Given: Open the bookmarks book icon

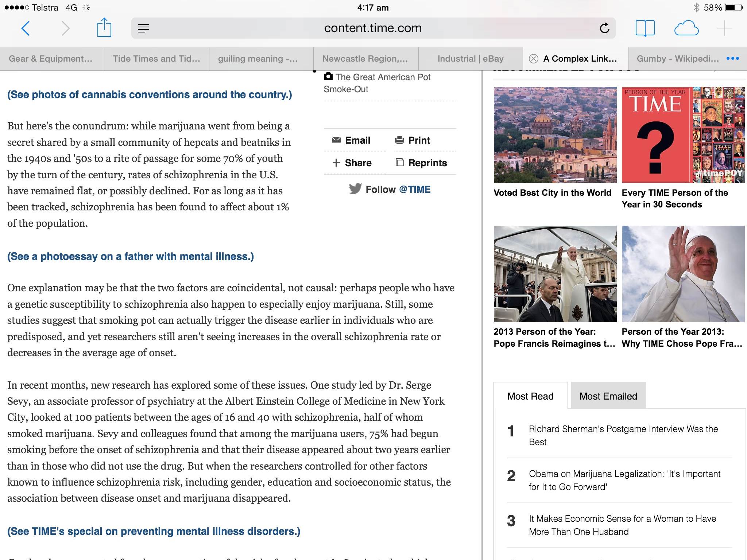Looking at the screenshot, I should (x=645, y=28).
